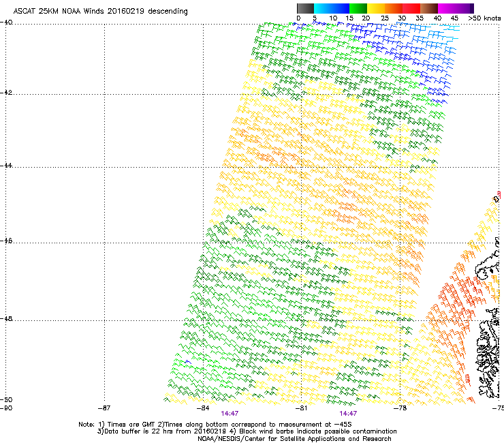Click the '>50 knots' legend label
The height and width of the screenshot is (443, 504).
484,18
